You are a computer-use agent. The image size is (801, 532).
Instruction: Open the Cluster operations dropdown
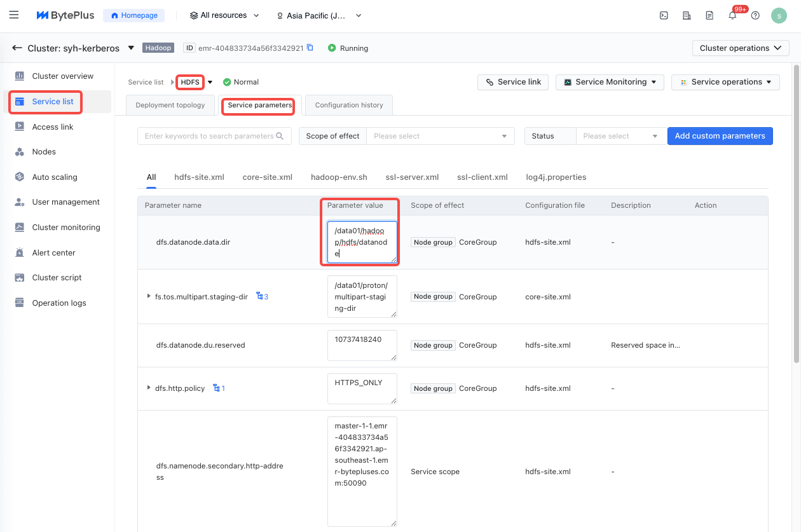pos(740,48)
